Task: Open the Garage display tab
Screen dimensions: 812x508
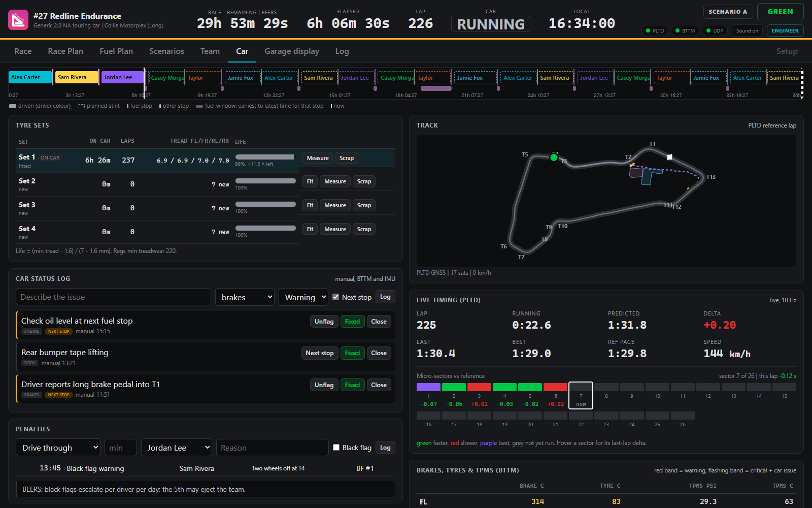Action: pyautogui.click(x=292, y=51)
